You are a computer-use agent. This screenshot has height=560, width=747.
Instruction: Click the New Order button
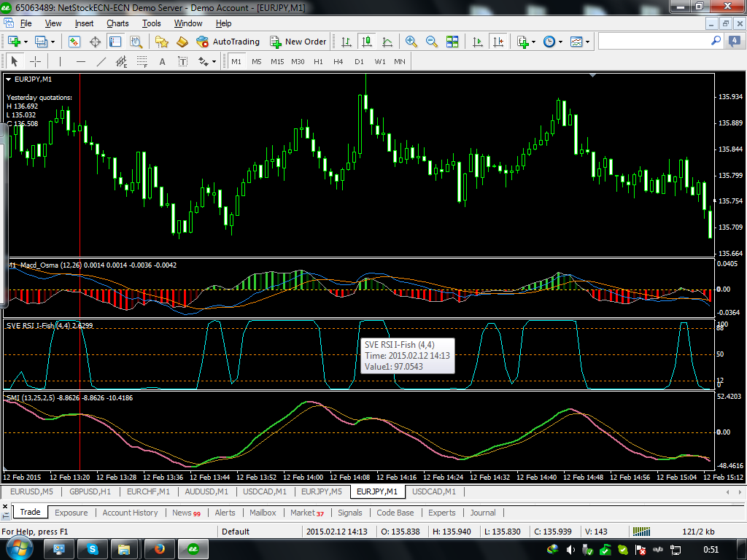(x=298, y=42)
